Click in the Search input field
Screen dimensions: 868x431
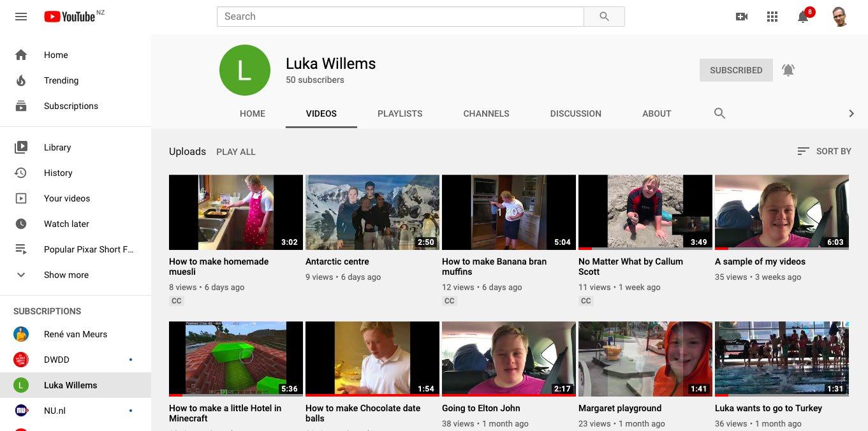click(x=401, y=17)
